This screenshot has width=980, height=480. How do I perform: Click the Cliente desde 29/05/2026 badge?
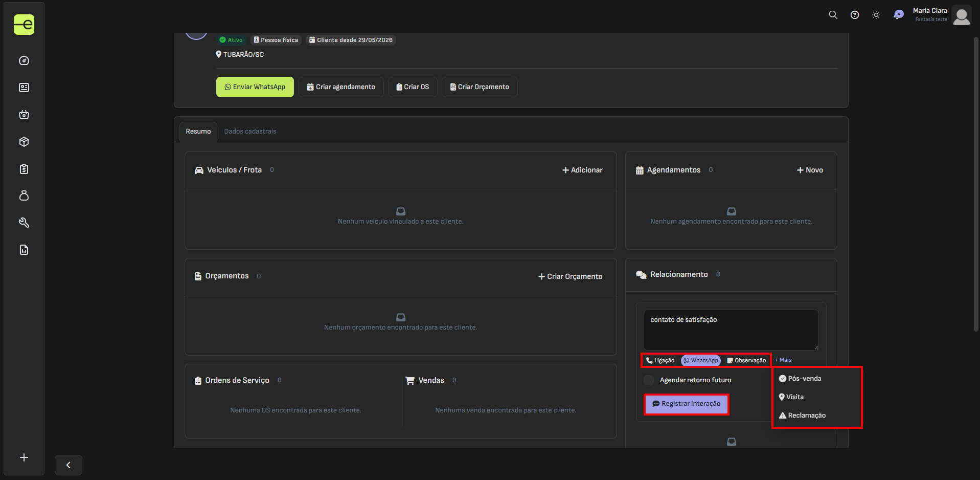[x=351, y=40]
